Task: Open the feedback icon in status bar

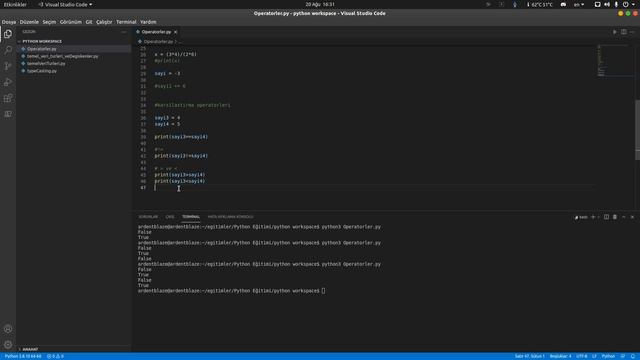Action: [x=623, y=356]
